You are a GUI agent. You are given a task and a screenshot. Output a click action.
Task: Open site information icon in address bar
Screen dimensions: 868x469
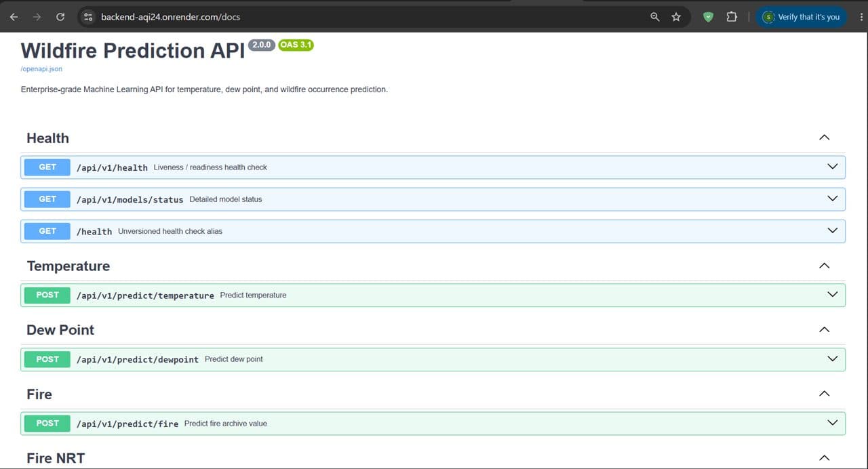(88, 17)
